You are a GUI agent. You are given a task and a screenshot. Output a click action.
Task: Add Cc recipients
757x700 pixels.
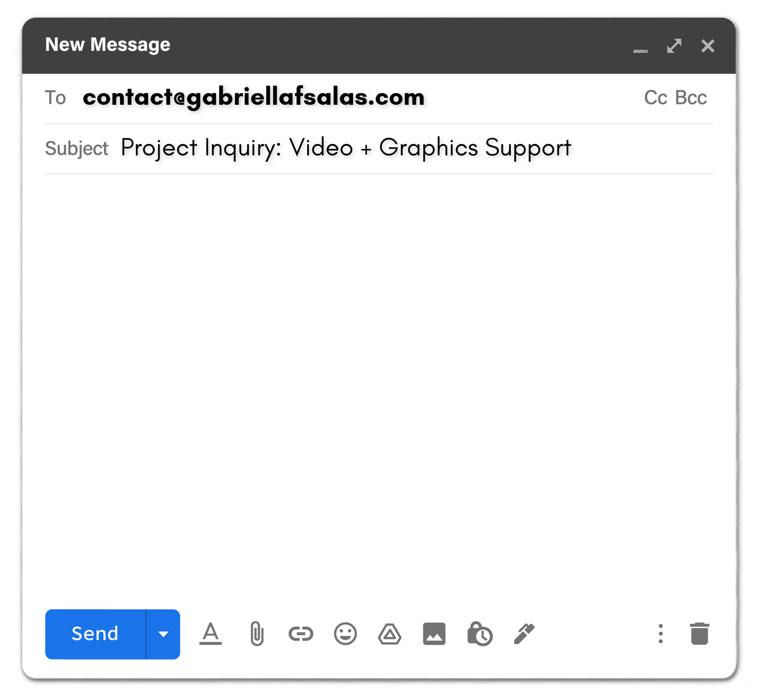pyautogui.click(x=656, y=98)
